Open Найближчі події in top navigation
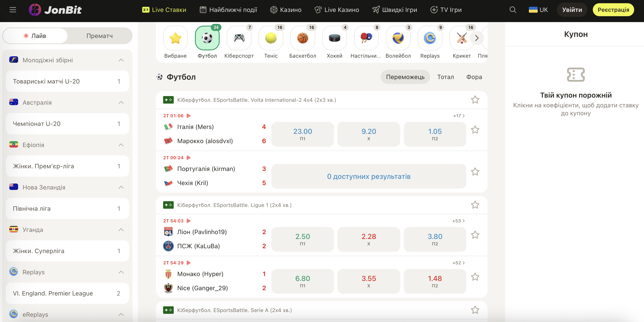The width and height of the screenshot is (644, 322). click(228, 10)
